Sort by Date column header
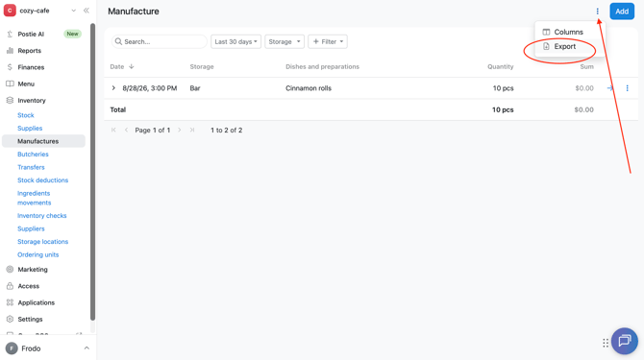Viewport: 644px width, 360px height. (x=117, y=66)
